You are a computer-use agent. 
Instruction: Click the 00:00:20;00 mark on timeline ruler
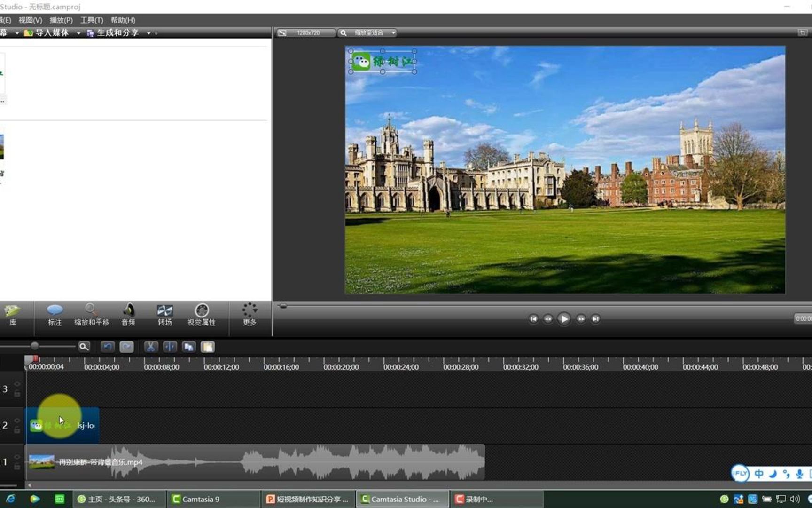coord(341,367)
